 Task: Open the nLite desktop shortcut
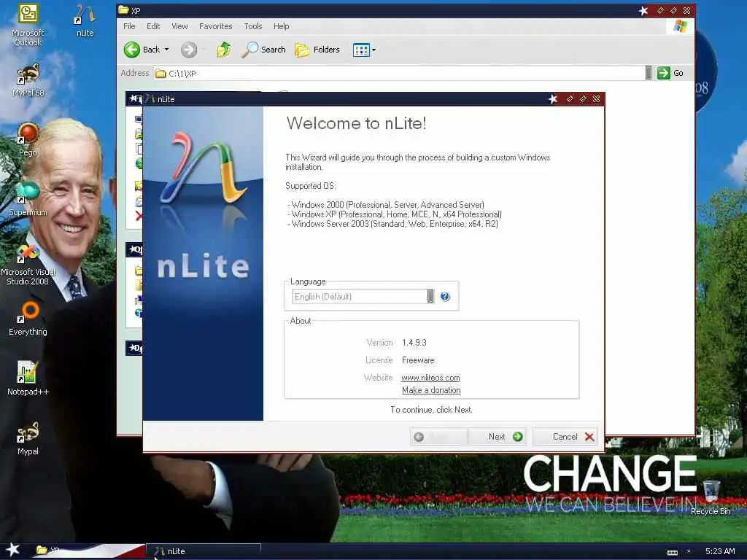point(85,21)
